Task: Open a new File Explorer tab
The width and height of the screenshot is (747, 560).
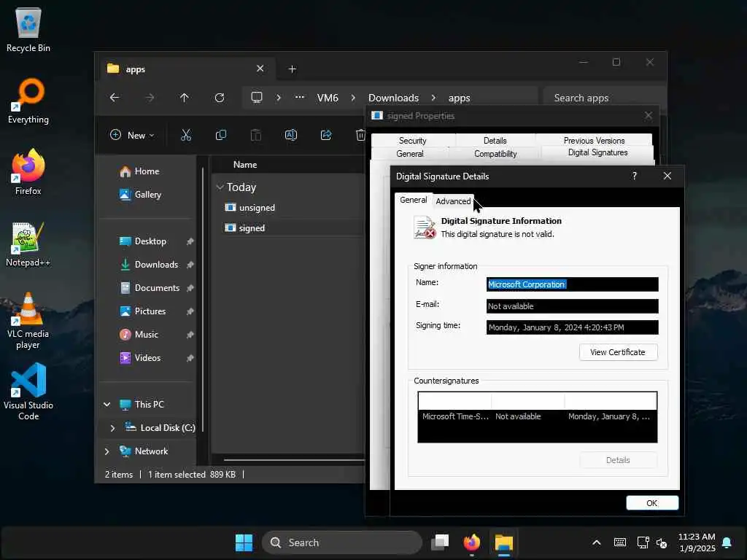Action: tap(292, 69)
